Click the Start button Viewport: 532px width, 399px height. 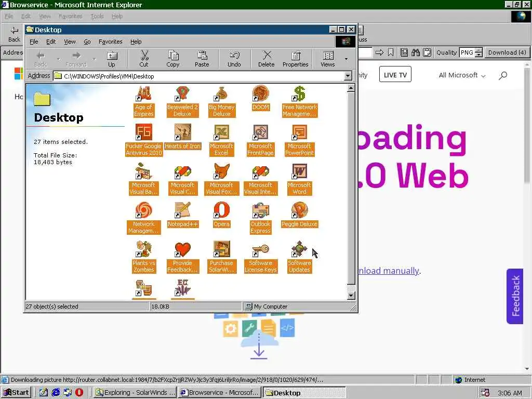tap(16, 393)
